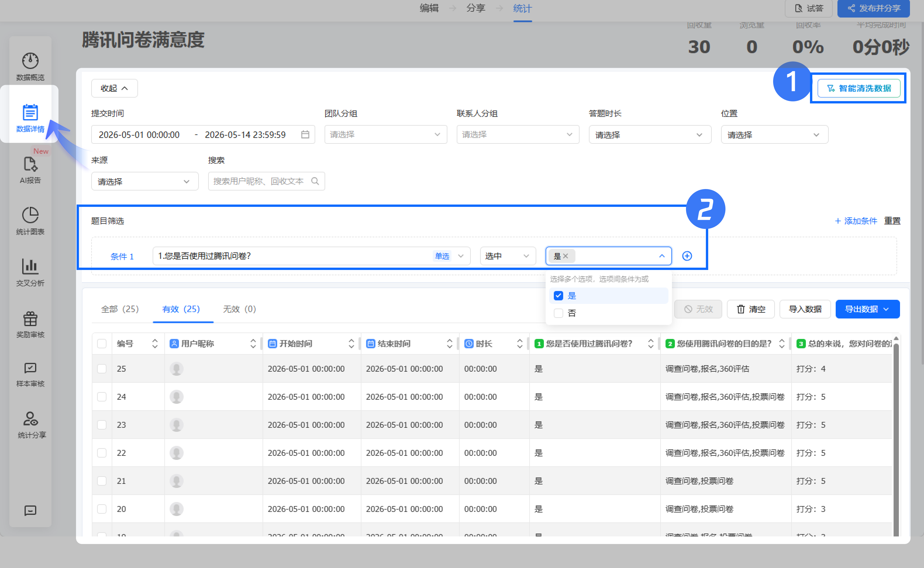The image size is (924, 568).
Task: Remove the 是 tag with its X
Action: [x=566, y=256]
